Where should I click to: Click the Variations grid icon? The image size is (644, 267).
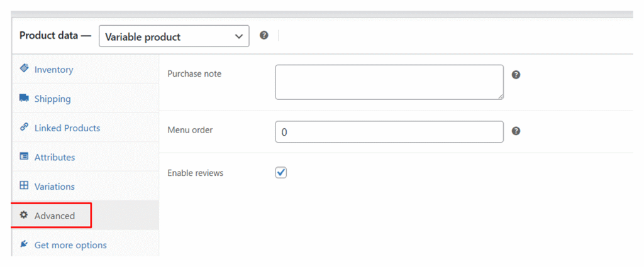pos(24,186)
